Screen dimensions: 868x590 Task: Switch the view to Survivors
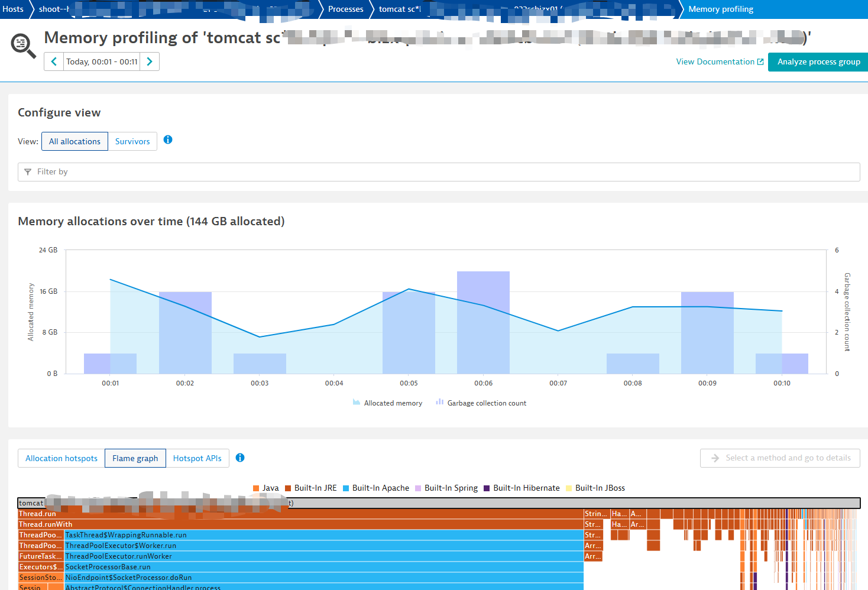pos(132,141)
